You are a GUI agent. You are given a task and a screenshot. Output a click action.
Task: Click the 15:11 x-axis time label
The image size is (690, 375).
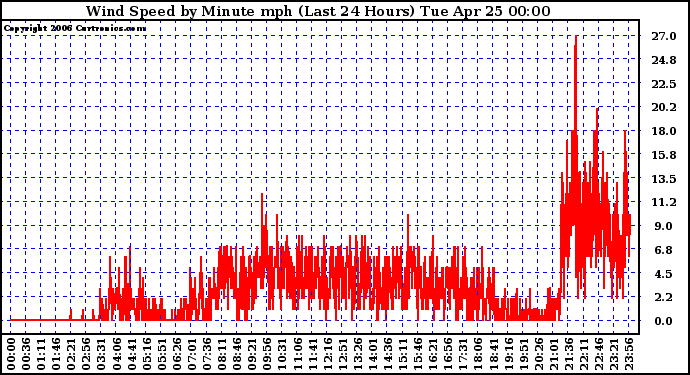click(403, 354)
